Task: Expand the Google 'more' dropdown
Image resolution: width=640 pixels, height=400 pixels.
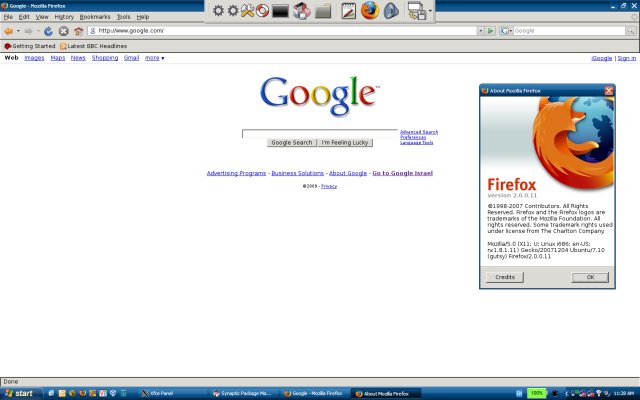Action: 155,58
